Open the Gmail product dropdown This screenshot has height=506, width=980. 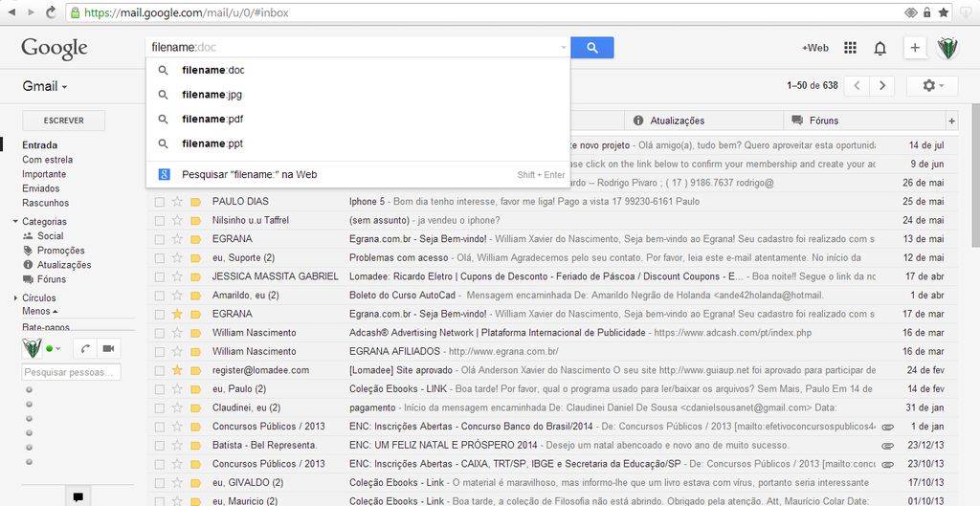[x=45, y=86]
